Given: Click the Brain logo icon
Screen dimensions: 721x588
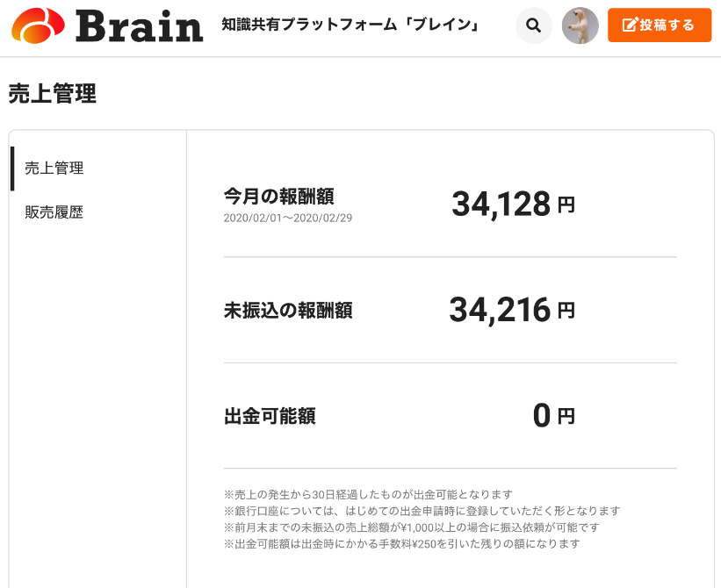Looking at the screenshot, I should coord(38,25).
